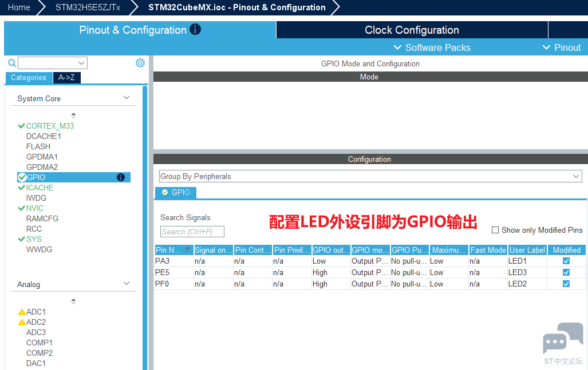The height and width of the screenshot is (370, 588).
Task: Select the FLASH tree item
Action: click(x=38, y=146)
